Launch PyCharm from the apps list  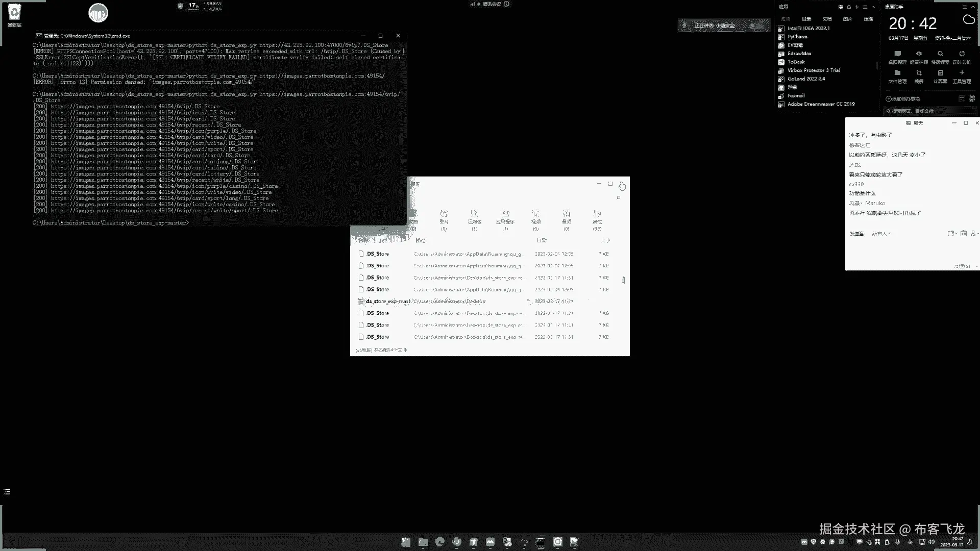[x=797, y=37]
